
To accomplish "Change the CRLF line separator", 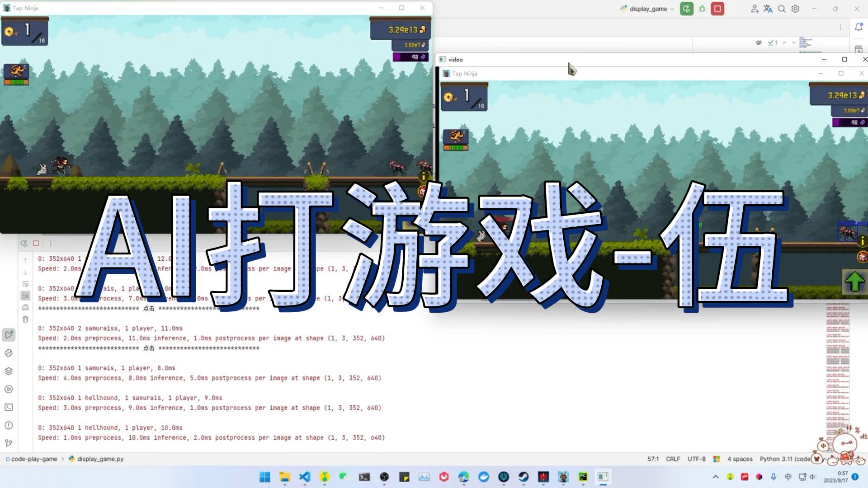I will (673, 459).
